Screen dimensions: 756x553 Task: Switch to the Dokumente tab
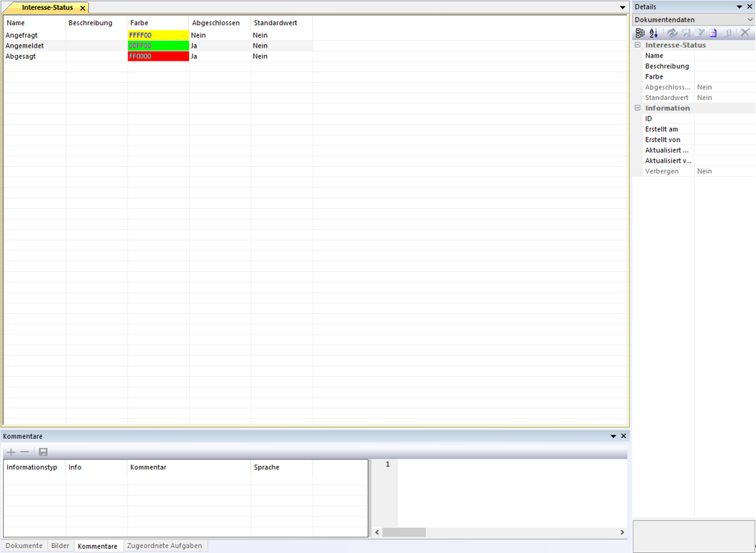click(x=24, y=546)
